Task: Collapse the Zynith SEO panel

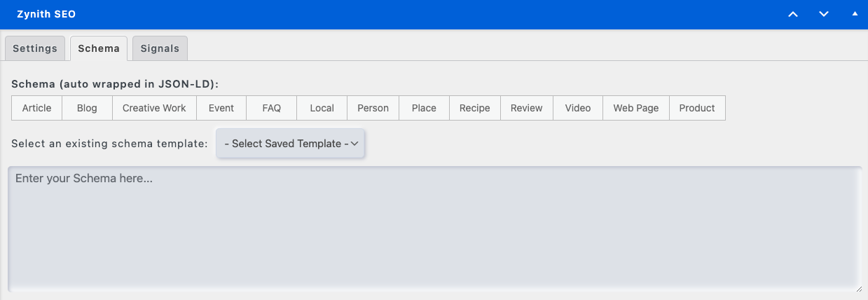Action: pos(854,14)
